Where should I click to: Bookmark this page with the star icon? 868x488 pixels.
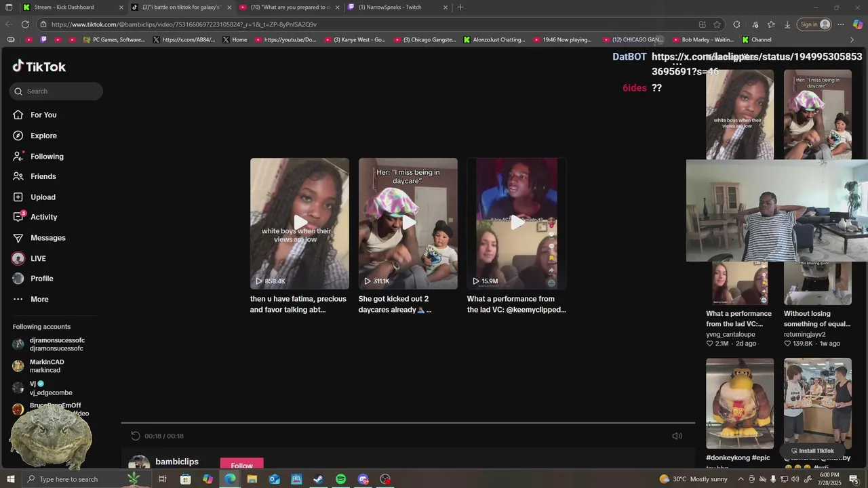[717, 24]
